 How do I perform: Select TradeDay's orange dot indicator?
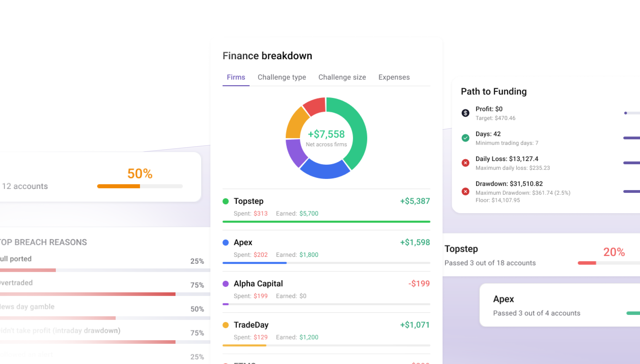tap(225, 325)
